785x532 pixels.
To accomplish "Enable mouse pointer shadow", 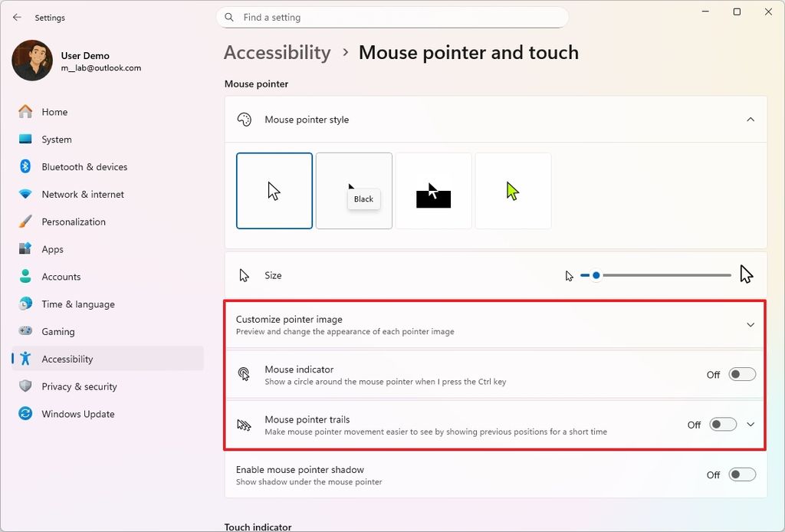I will [741, 475].
